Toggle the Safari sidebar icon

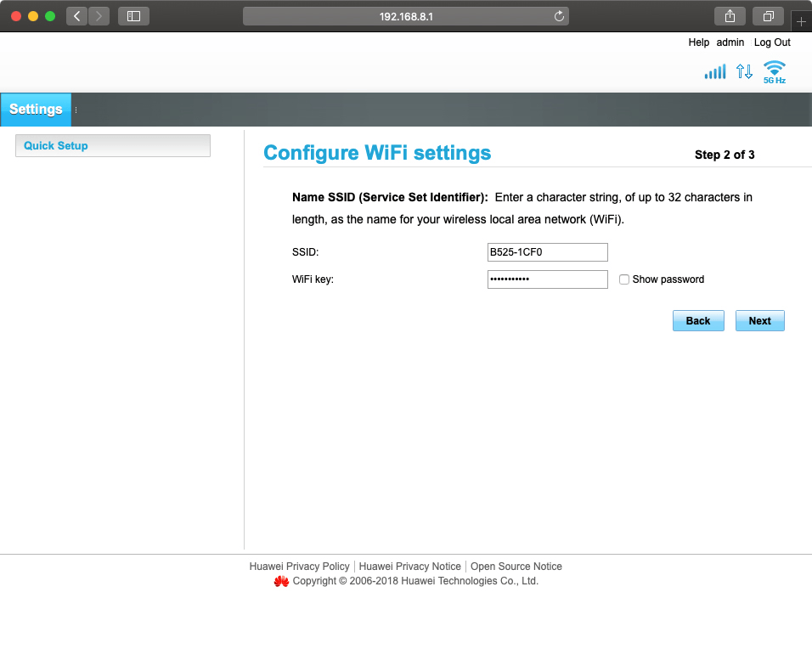(133, 16)
